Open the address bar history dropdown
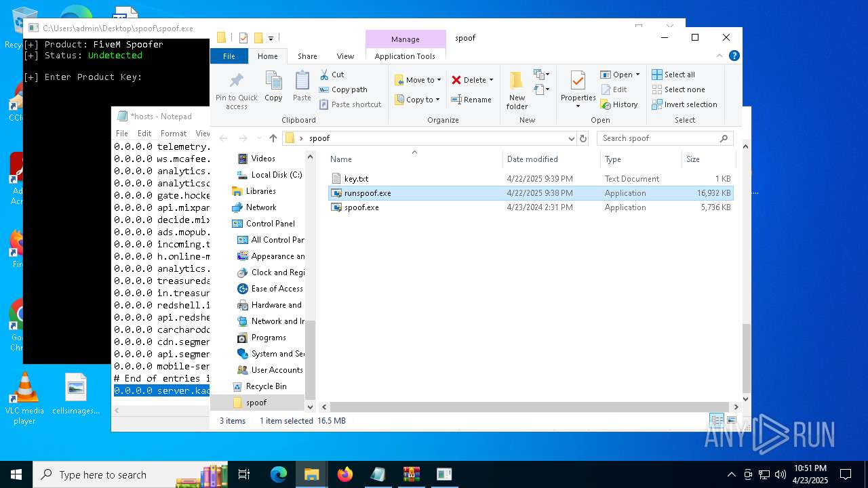 571,138
